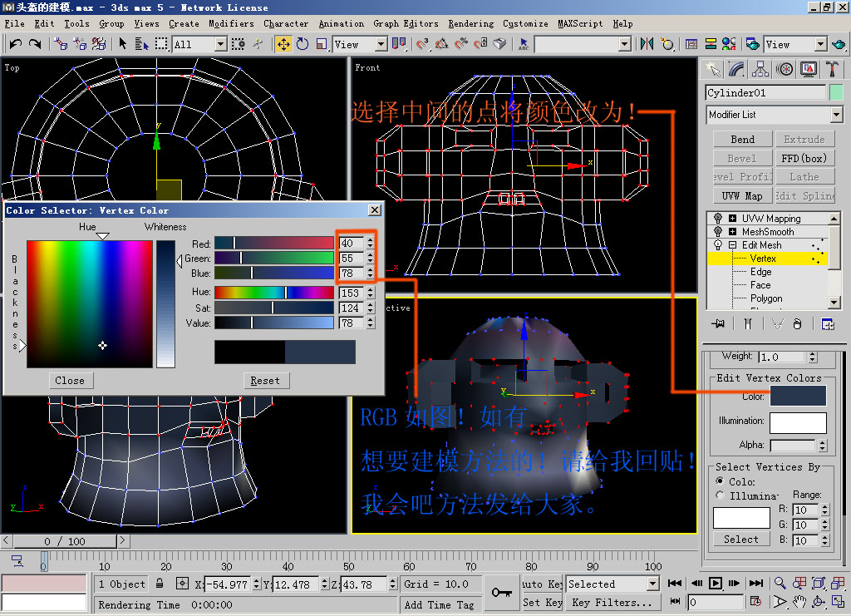Open the File menu
851x616 pixels.
pos(15,23)
